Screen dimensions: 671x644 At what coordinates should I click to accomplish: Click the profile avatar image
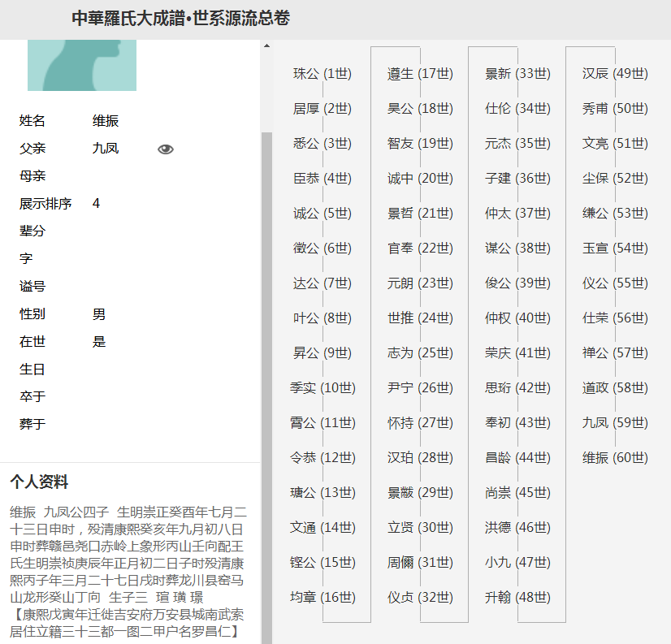coord(82,65)
